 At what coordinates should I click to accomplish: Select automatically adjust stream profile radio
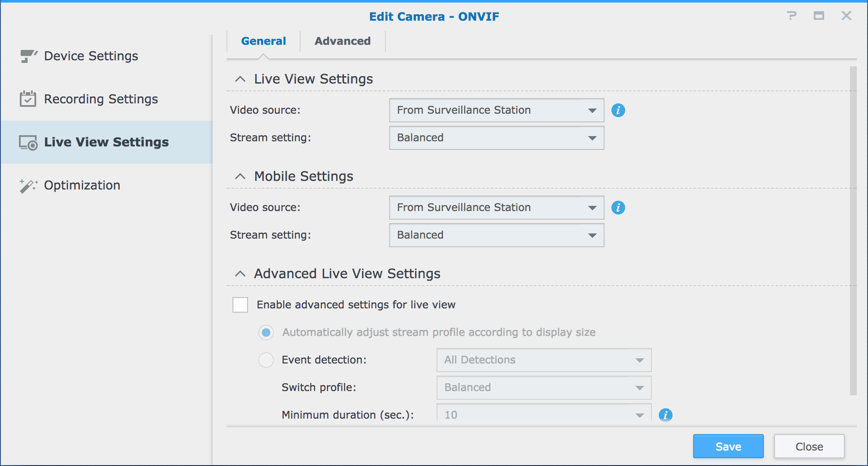click(x=266, y=332)
